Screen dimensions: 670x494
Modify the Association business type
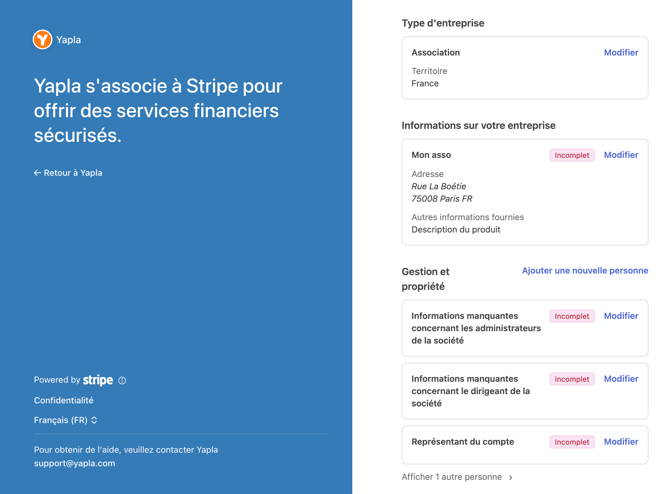621,52
